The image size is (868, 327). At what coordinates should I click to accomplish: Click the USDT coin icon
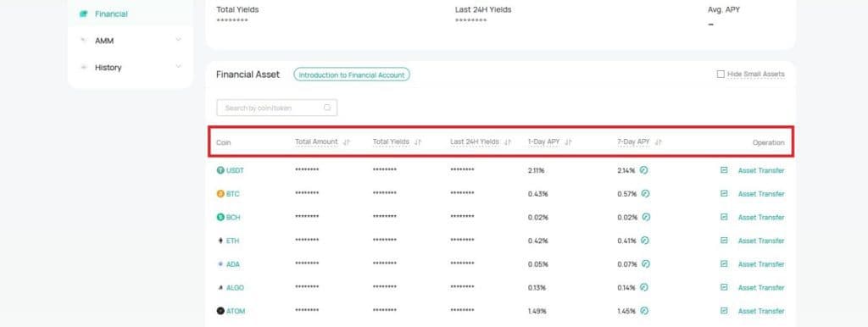220,170
